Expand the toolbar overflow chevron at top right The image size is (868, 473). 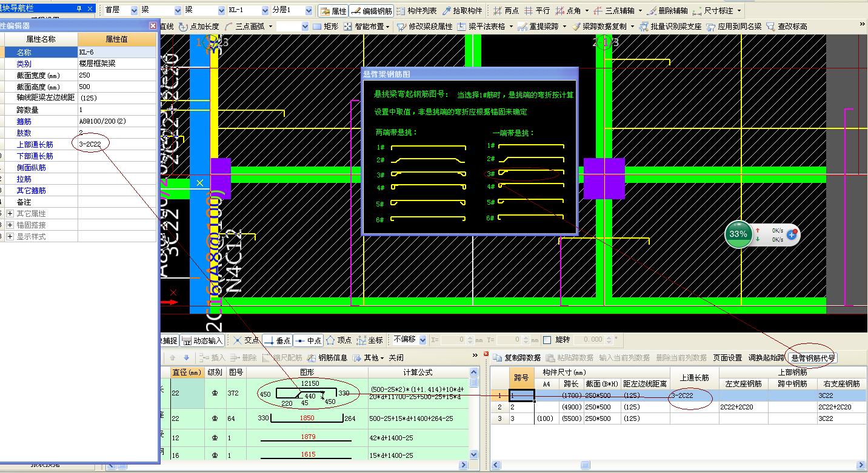point(862,25)
